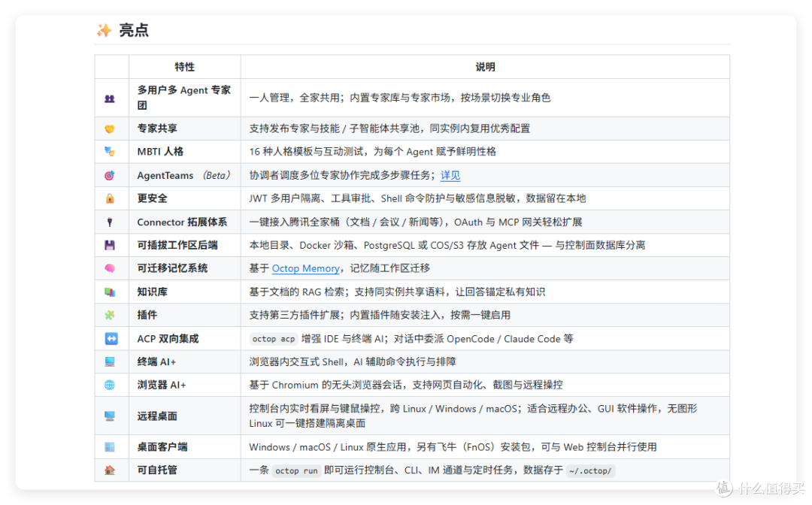This screenshot has height=505, width=812.
Task: Click the lock icon in 更安全 row
Action: point(110,198)
